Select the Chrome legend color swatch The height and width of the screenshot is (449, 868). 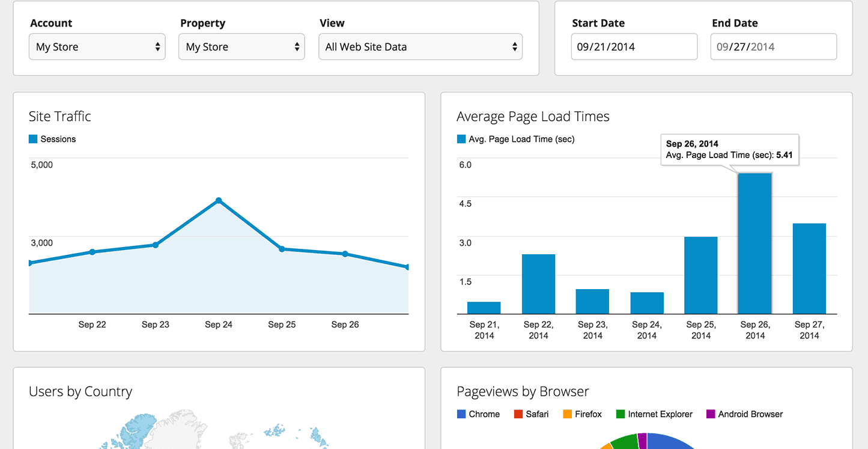point(461,414)
